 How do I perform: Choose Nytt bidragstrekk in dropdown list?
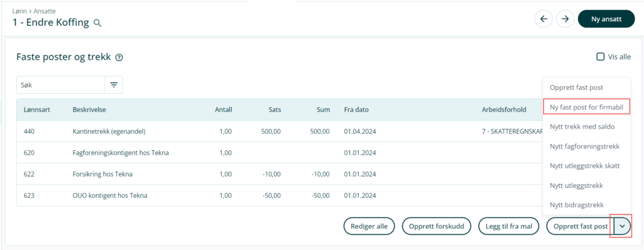tap(576, 205)
